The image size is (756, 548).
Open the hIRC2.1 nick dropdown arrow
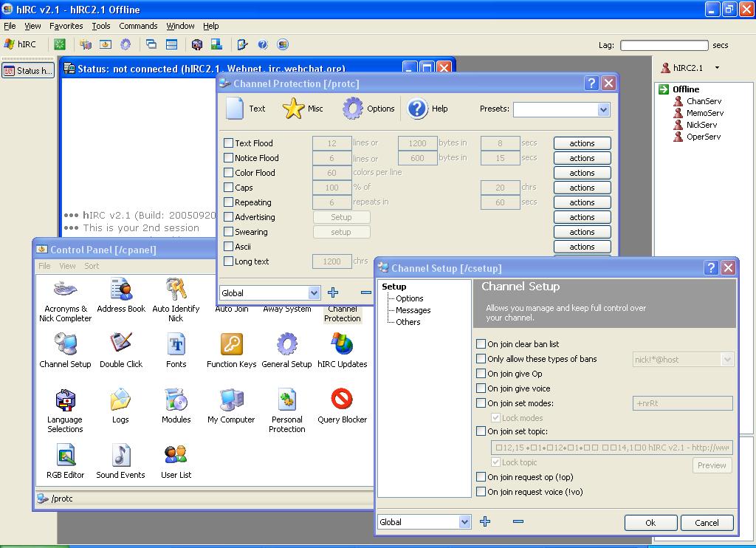point(718,67)
